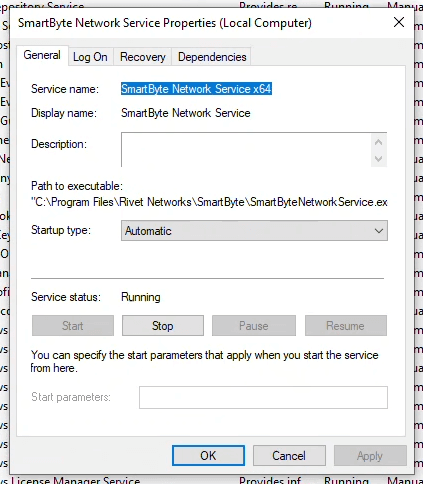Open the Log On tab
Image resolution: width=423 pixels, height=484 pixels.
[90, 57]
